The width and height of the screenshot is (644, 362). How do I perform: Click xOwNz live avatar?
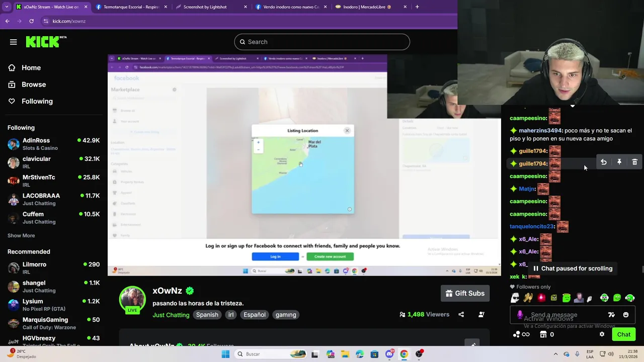[x=132, y=300]
